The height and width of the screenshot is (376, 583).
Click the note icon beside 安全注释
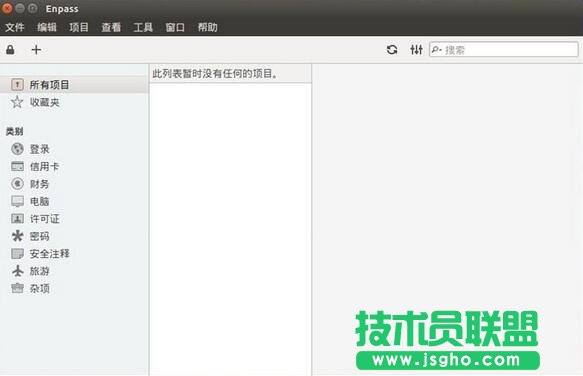pos(17,254)
